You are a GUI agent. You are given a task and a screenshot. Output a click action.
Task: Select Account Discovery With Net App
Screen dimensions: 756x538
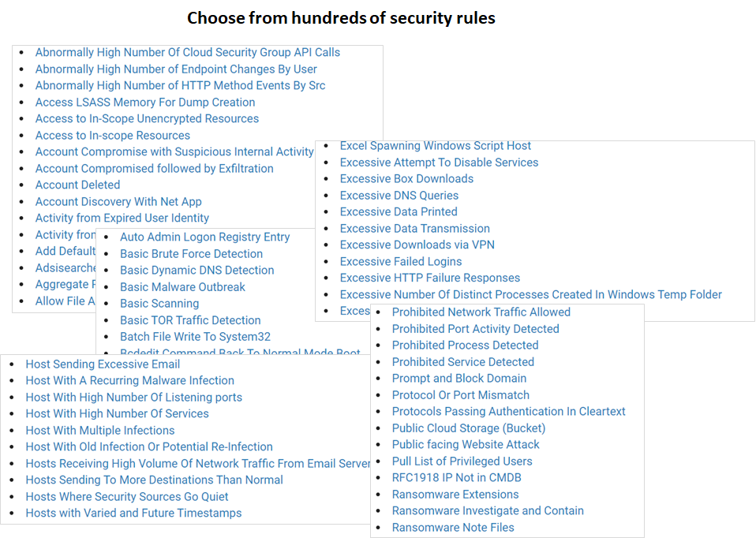click(118, 202)
